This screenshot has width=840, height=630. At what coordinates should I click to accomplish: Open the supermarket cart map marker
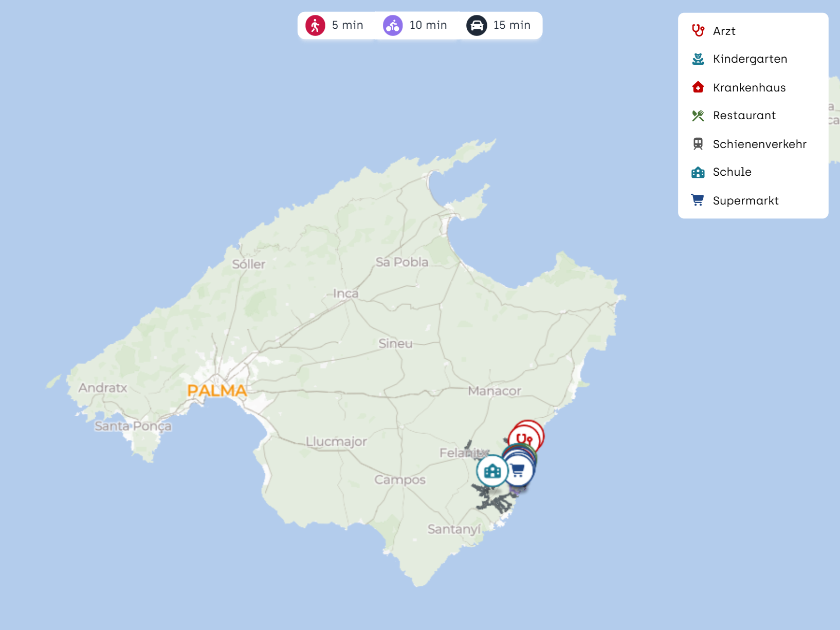pyautogui.click(x=518, y=471)
